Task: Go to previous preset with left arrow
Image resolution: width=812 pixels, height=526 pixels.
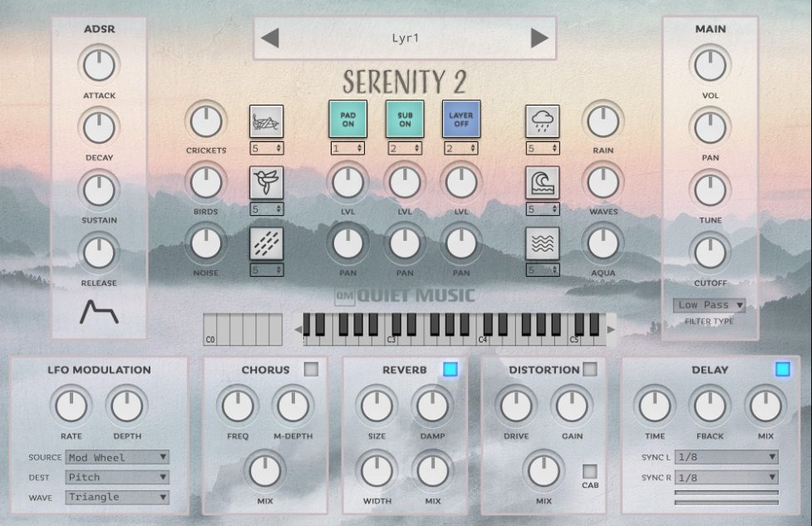Action: click(x=270, y=38)
